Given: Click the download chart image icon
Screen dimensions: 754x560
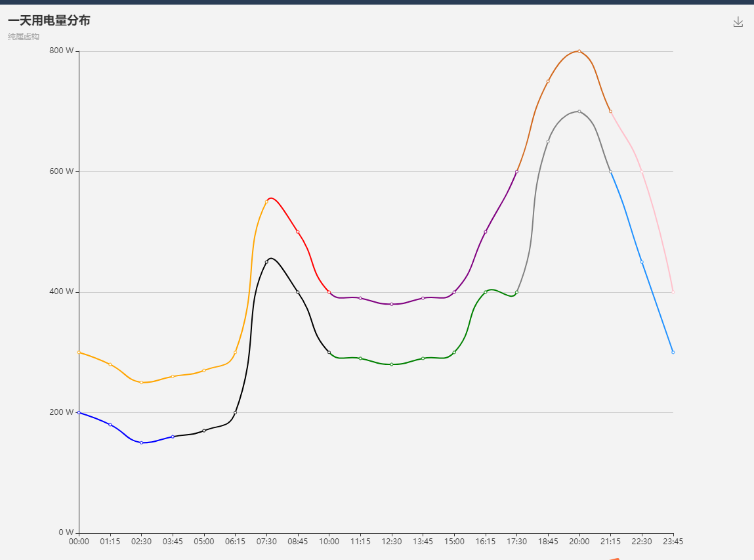Looking at the screenshot, I should (738, 22).
